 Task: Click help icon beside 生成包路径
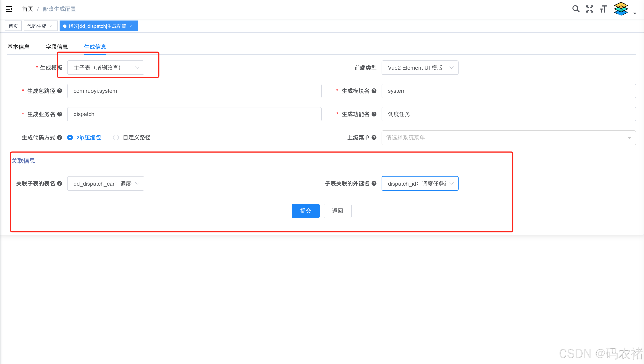60,91
